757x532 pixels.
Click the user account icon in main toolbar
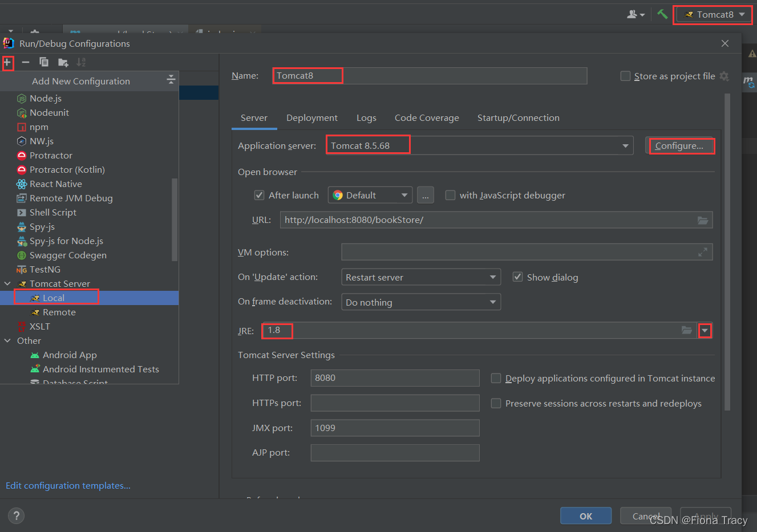635,14
